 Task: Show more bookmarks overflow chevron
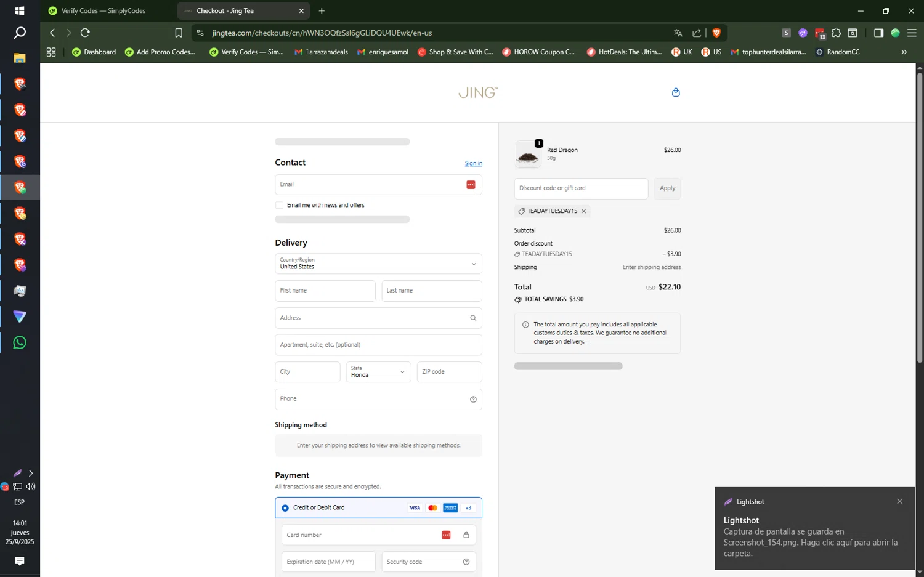(x=904, y=52)
